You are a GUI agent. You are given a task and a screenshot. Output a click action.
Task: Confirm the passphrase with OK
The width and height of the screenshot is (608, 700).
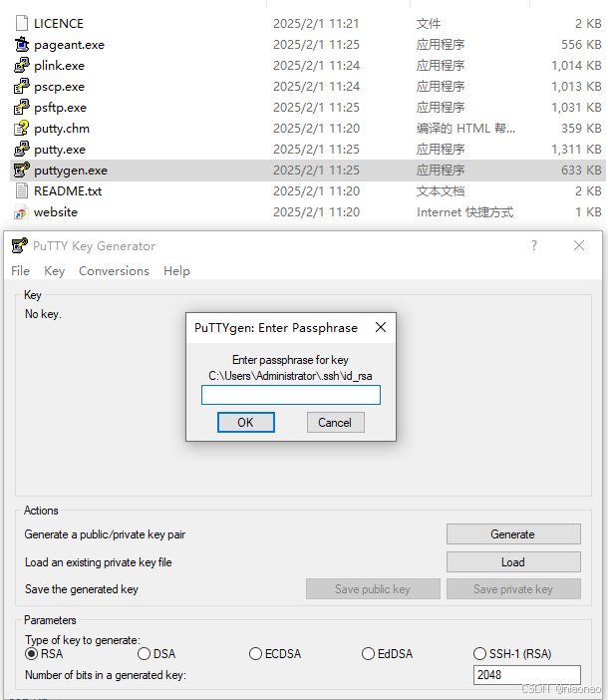click(246, 423)
